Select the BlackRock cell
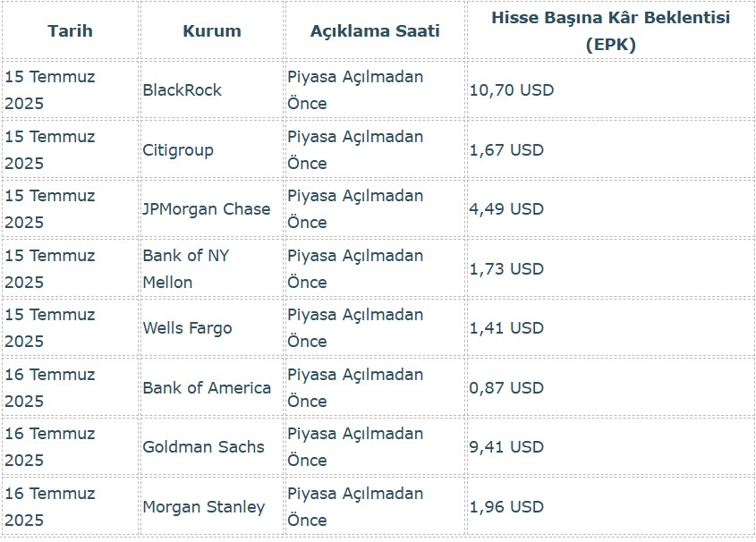 coord(183,90)
